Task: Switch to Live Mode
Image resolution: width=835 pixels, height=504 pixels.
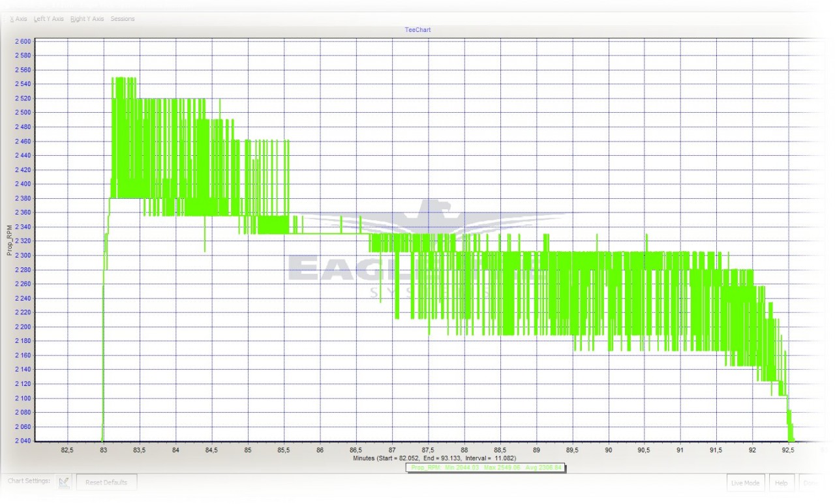Action: pyautogui.click(x=746, y=483)
